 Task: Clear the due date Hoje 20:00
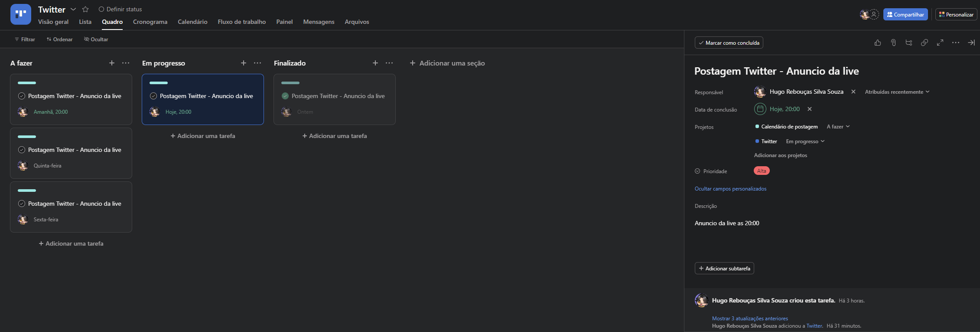click(x=810, y=109)
